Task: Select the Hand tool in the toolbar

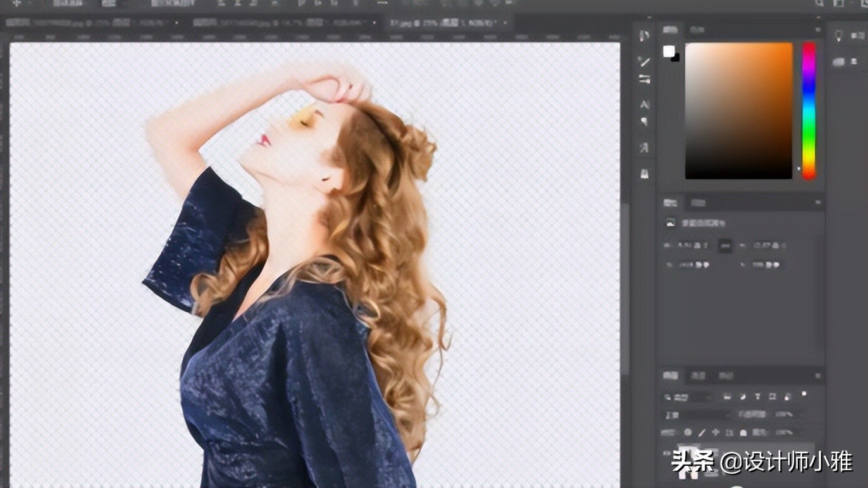Action: pos(644,173)
